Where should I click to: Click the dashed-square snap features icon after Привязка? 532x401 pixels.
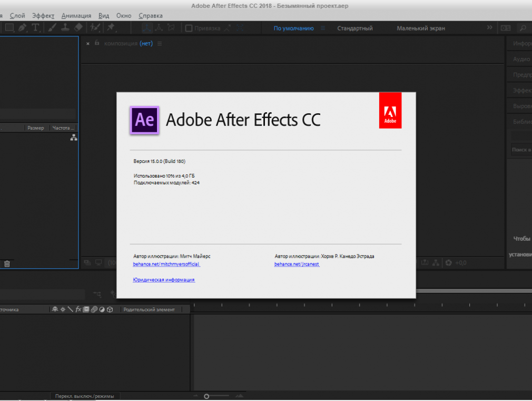point(240,28)
